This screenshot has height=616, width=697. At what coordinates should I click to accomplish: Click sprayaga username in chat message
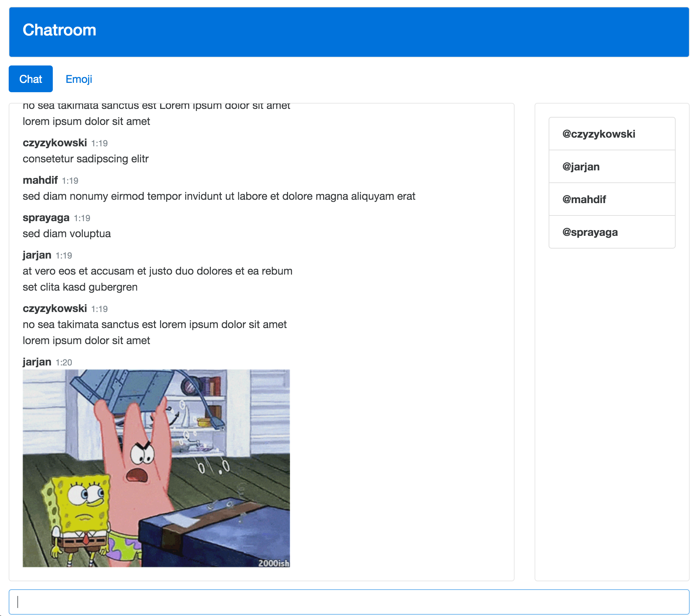46,217
